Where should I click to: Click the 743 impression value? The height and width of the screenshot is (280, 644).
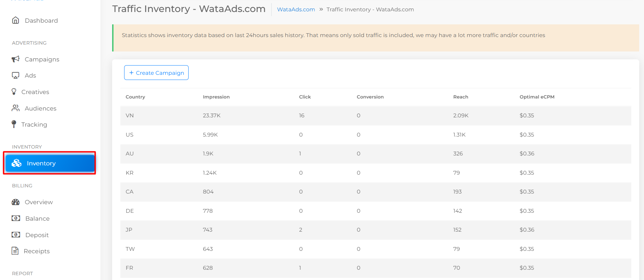pyautogui.click(x=207, y=230)
